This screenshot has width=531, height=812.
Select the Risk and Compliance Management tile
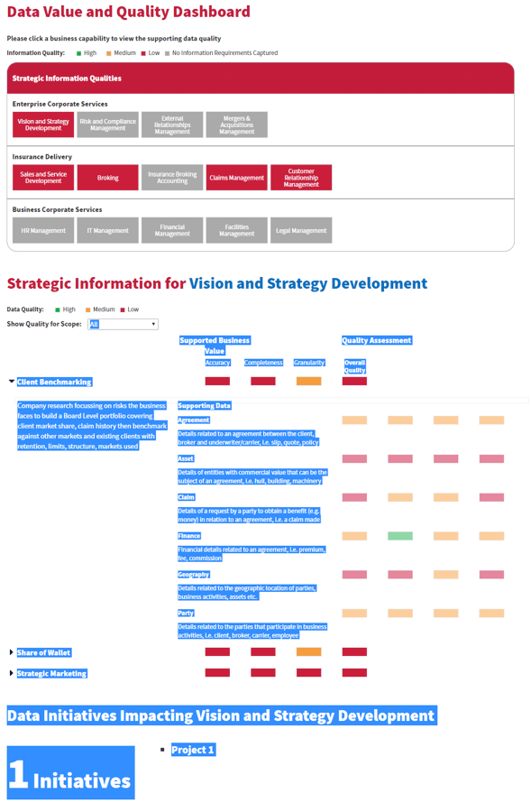[107, 125]
